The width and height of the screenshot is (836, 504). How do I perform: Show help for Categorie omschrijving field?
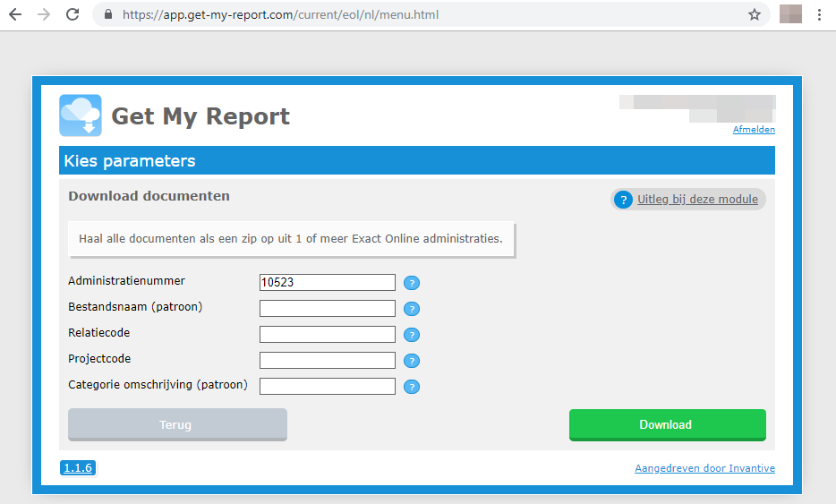tap(412, 387)
